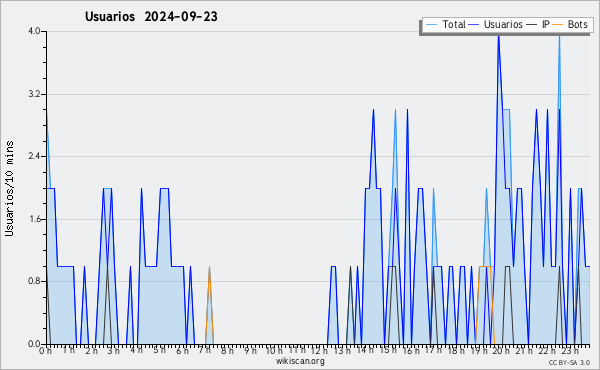This screenshot has height=370, width=600.
Task: Click the 0.8 y-axis value
Action: (34, 282)
